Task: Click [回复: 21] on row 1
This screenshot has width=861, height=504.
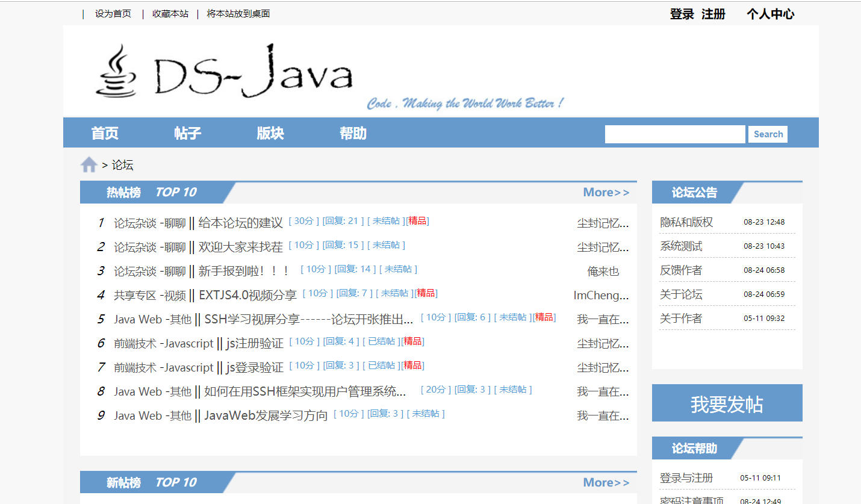Action: (x=343, y=221)
